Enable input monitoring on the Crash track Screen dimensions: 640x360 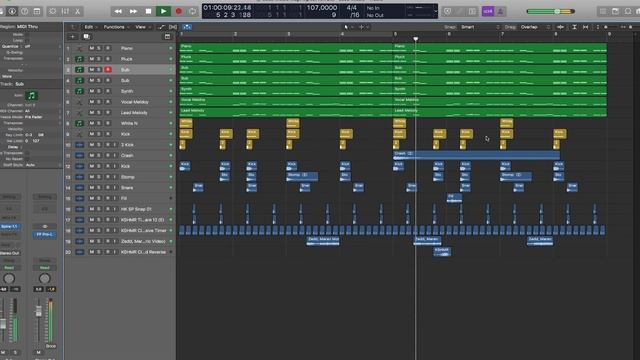pos(114,156)
